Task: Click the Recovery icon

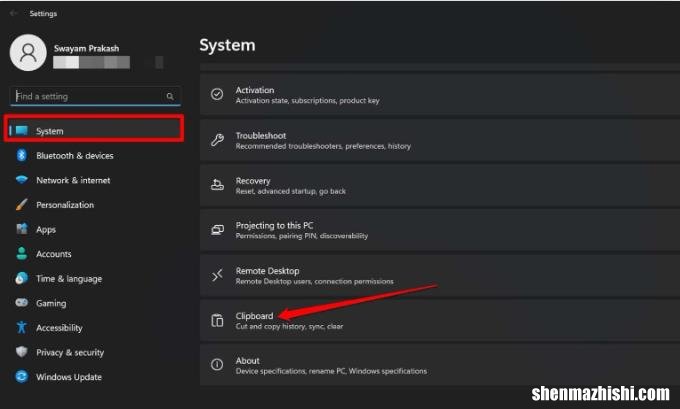Action: point(217,185)
